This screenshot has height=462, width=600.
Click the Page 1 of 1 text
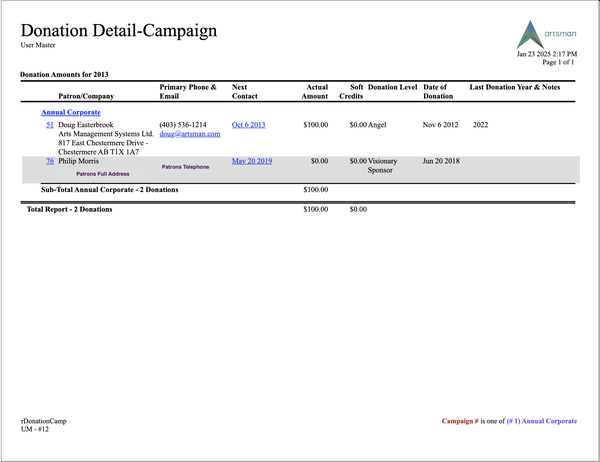(558, 62)
